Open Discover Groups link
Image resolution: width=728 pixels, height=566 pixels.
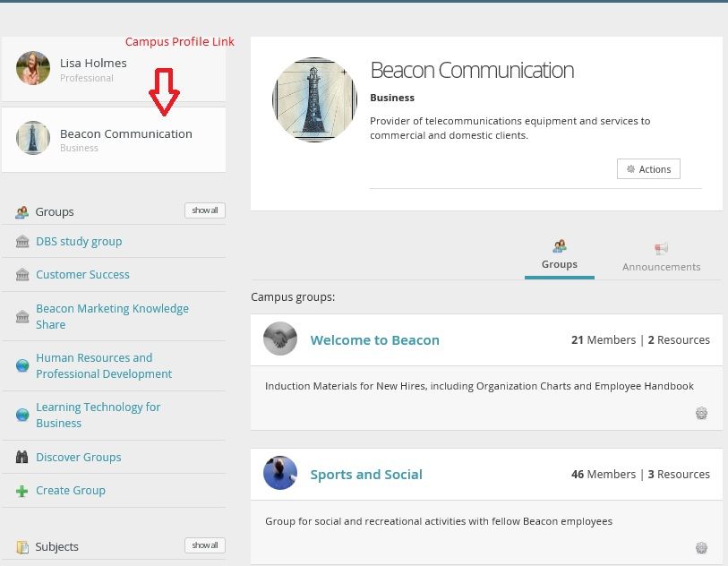pyautogui.click(x=79, y=458)
